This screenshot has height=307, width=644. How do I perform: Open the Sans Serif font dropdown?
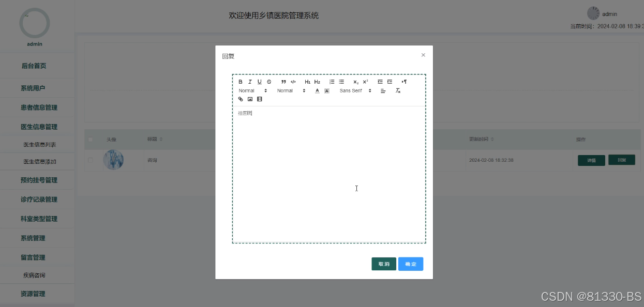pyautogui.click(x=355, y=90)
